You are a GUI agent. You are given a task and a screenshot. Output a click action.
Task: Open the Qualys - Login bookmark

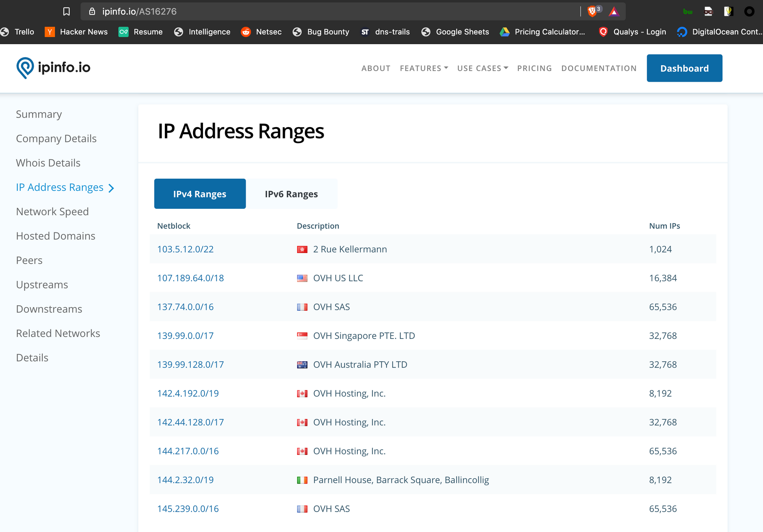(633, 32)
